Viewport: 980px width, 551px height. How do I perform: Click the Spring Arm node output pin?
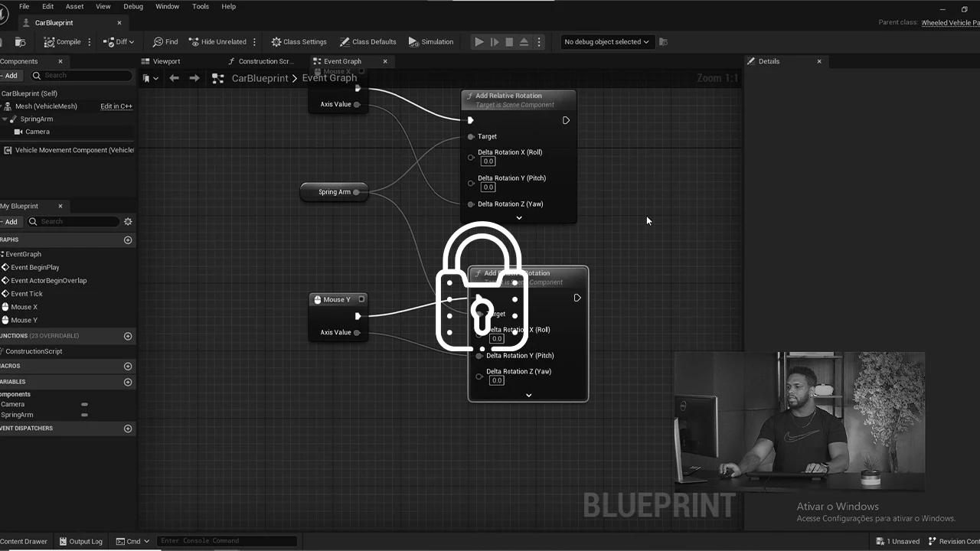pyautogui.click(x=356, y=192)
